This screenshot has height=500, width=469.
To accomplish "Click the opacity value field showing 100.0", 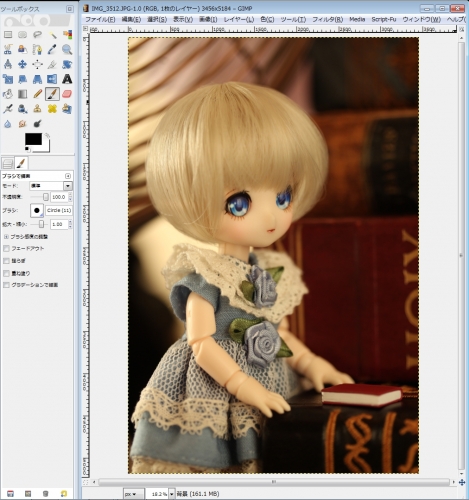I will [x=59, y=197].
